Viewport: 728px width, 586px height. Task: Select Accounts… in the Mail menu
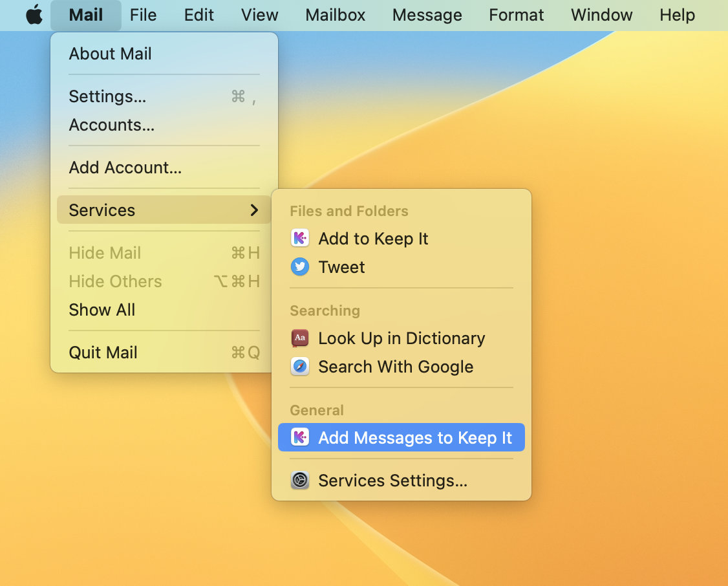pyautogui.click(x=164, y=125)
